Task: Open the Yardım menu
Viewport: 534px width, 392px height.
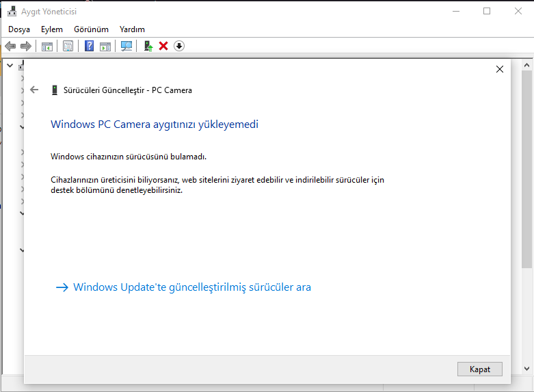Action: pyautogui.click(x=132, y=29)
